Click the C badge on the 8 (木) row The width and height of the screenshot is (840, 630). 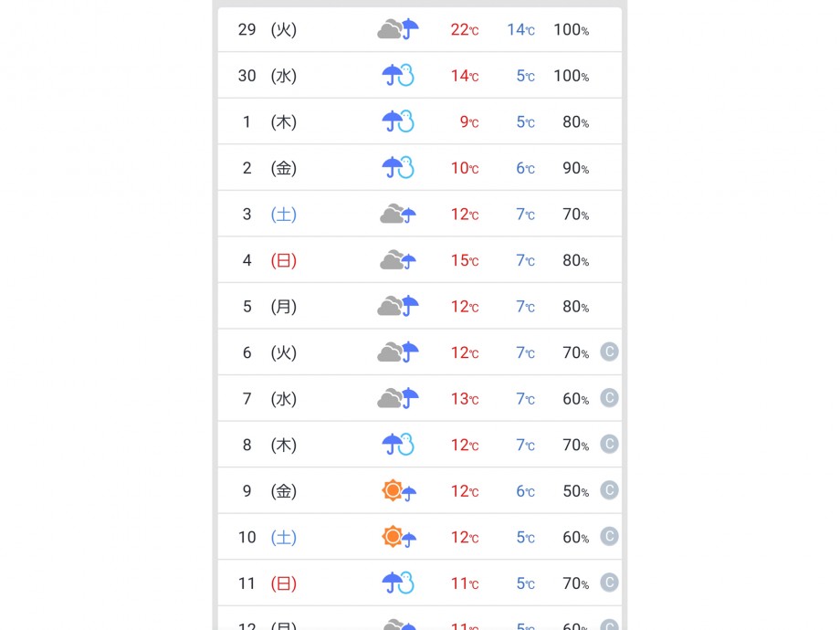(609, 444)
